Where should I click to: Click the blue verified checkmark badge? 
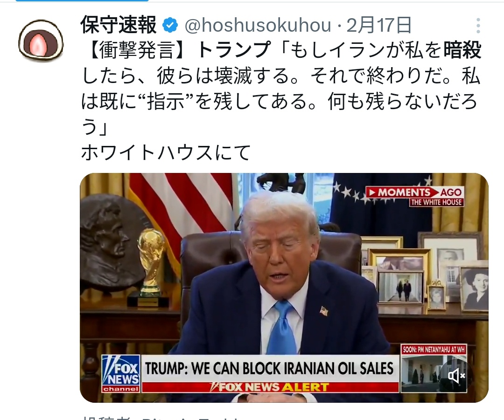click(x=170, y=25)
